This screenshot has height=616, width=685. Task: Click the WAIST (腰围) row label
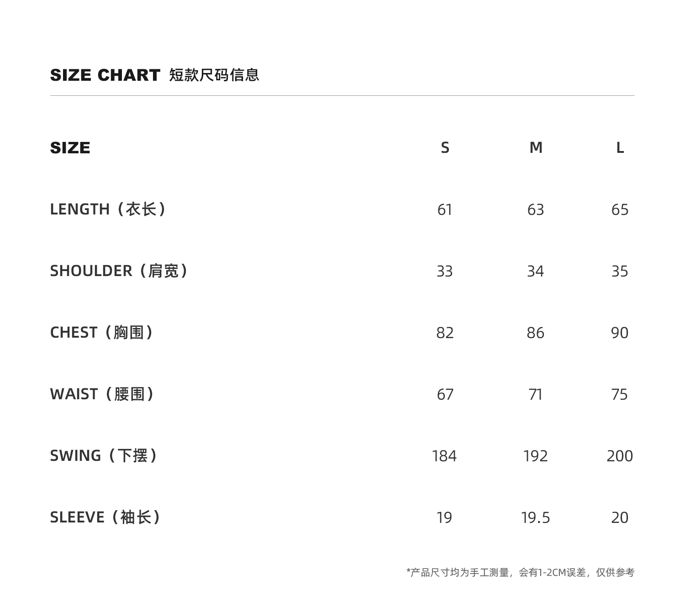102,394
